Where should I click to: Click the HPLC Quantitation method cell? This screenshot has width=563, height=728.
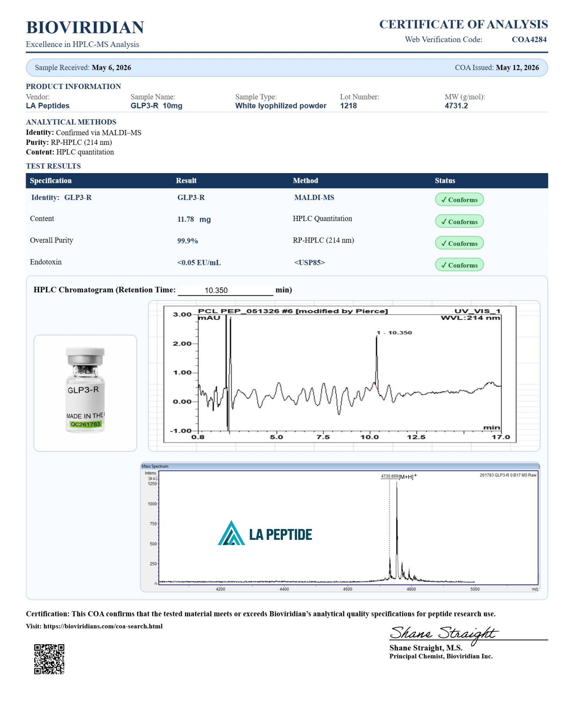[x=322, y=219]
